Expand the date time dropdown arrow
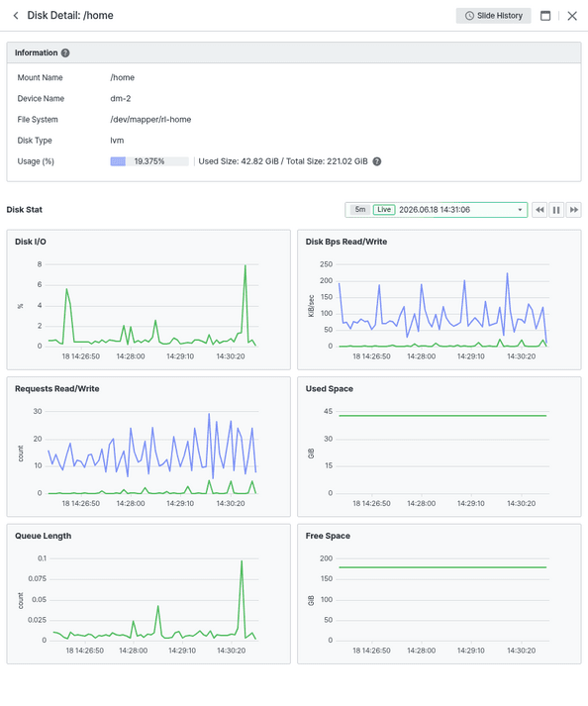The width and height of the screenshot is (588, 706). click(520, 210)
